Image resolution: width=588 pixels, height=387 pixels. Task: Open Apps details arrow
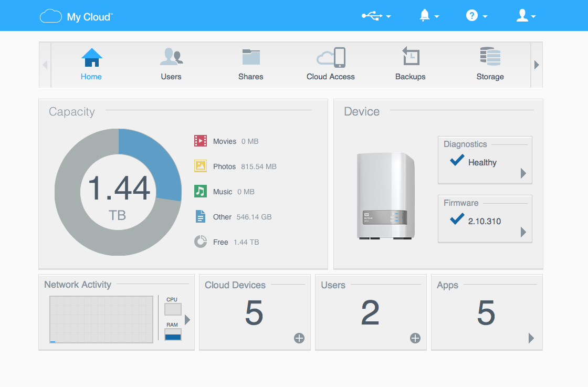(531, 338)
